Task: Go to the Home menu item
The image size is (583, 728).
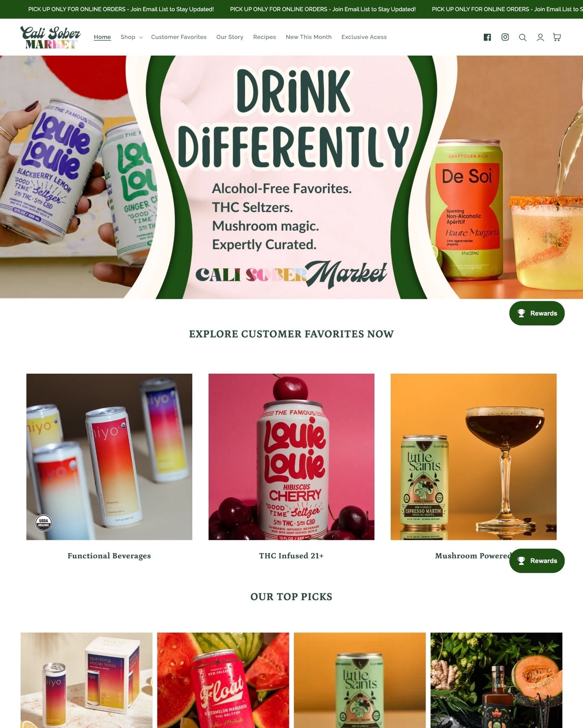Action: coord(102,37)
